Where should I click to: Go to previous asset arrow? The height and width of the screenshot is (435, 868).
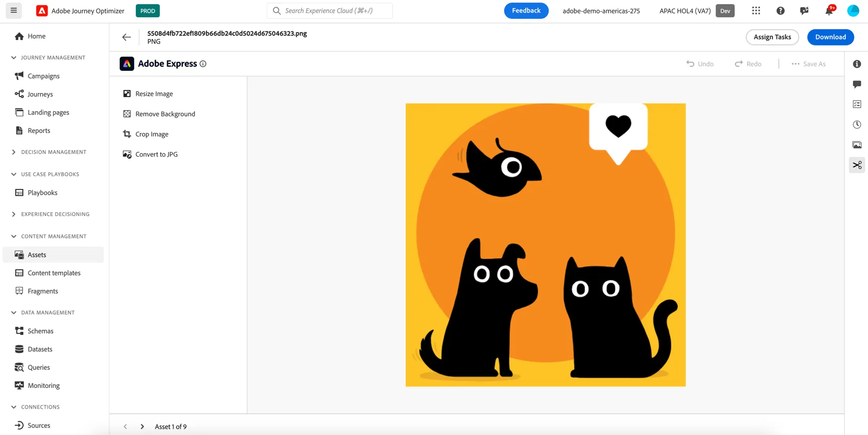click(x=126, y=426)
